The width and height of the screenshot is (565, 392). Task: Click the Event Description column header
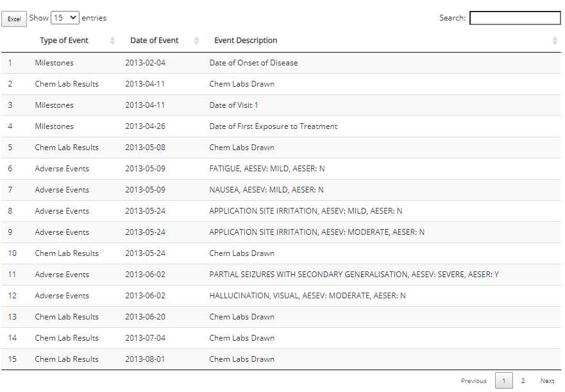246,40
